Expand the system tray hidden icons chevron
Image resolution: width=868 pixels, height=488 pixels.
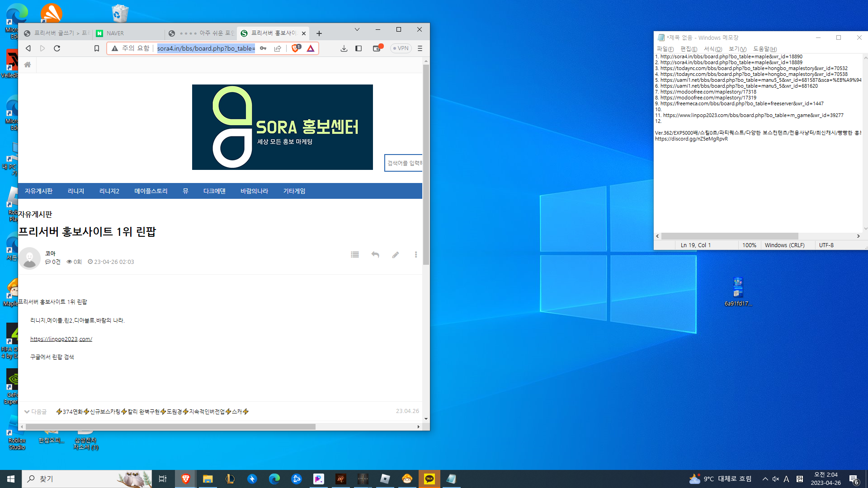[x=765, y=479]
